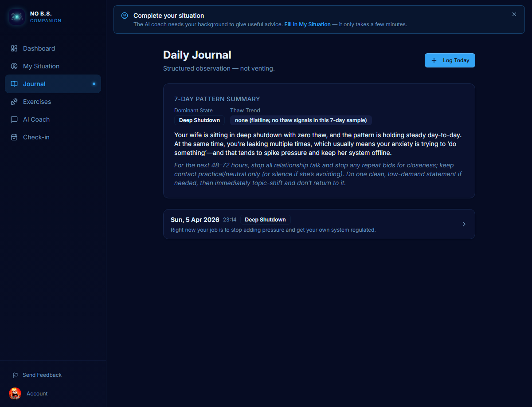This screenshot has height=407, width=532.
Task: Open the Dashboard menu item
Action: [39, 48]
